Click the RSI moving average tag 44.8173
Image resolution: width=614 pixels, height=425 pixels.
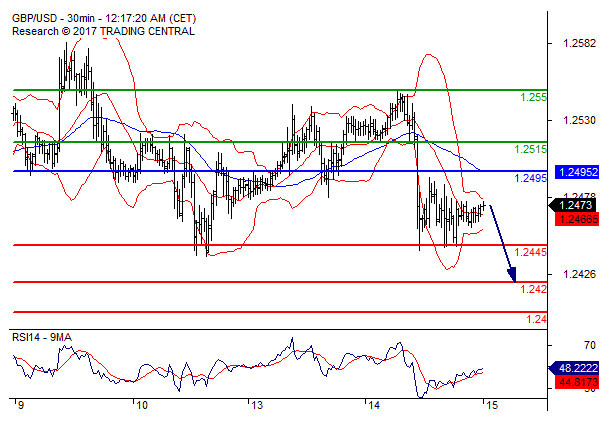click(x=577, y=382)
